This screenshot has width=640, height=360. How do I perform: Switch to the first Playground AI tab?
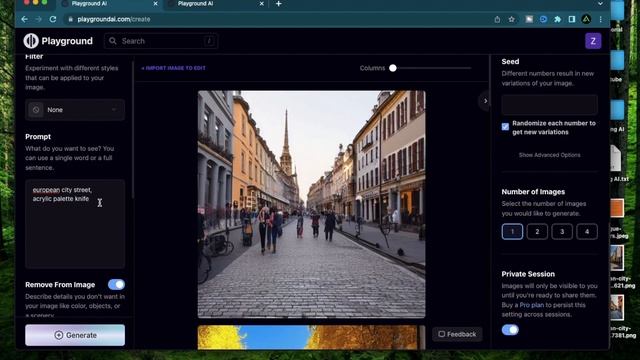[109, 4]
